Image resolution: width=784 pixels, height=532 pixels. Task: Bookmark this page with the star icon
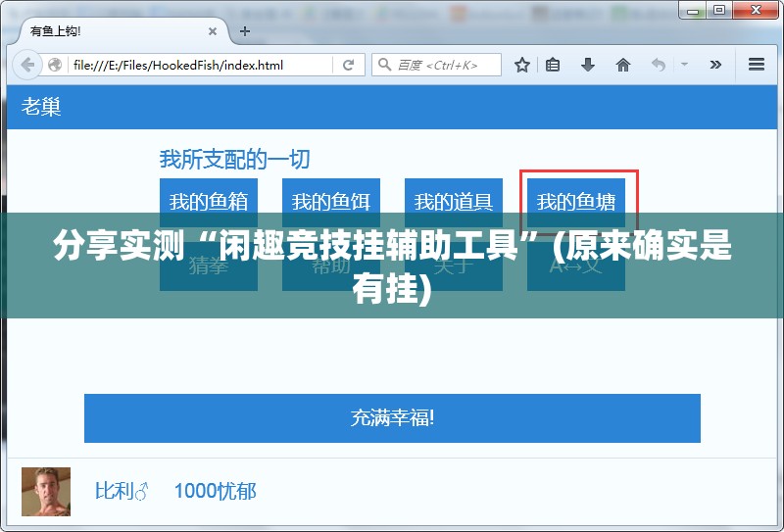(x=522, y=66)
